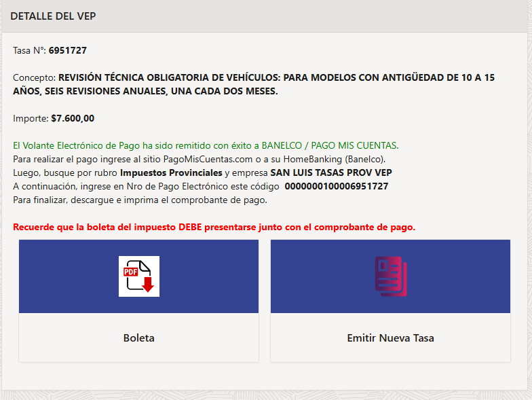Click the blue banner of the Boleta card

point(138,276)
